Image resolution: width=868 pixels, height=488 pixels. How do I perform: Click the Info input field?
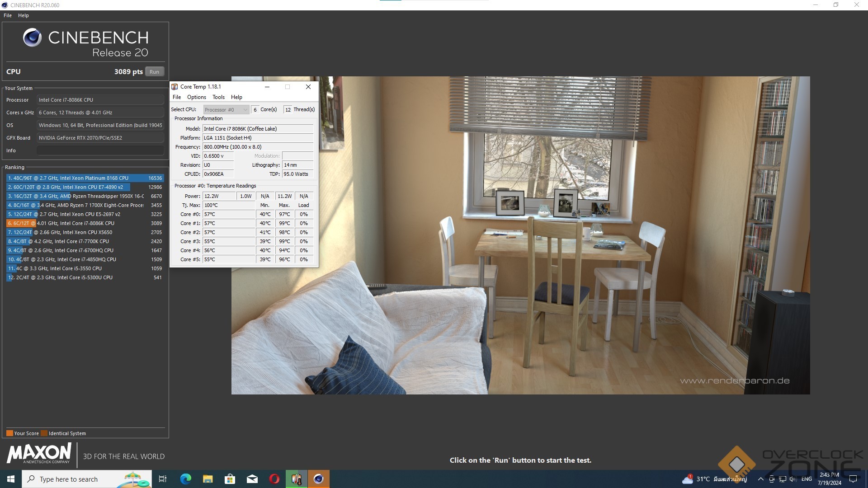pyautogui.click(x=100, y=150)
